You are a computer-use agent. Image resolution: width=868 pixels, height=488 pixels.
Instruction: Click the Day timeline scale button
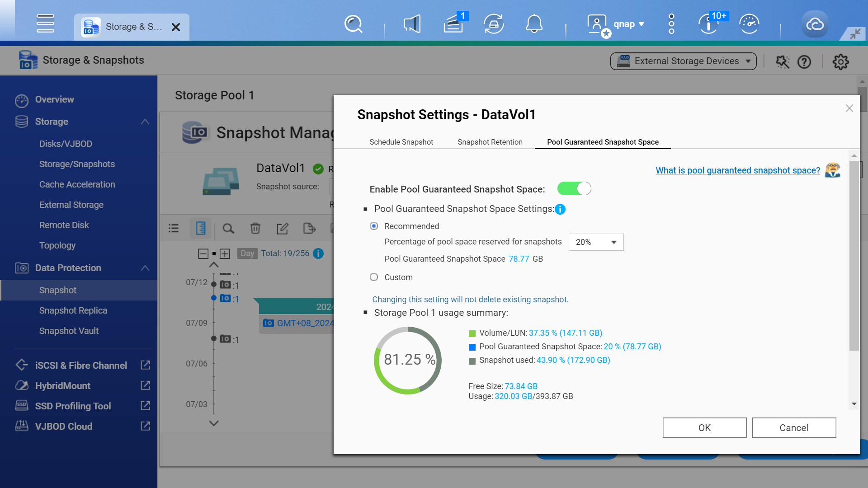247,253
